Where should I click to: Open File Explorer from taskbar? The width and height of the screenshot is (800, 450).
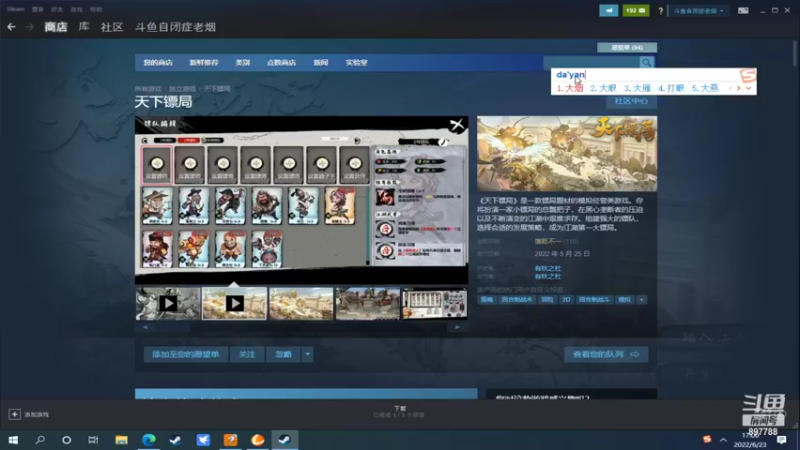pyautogui.click(x=121, y=440)
